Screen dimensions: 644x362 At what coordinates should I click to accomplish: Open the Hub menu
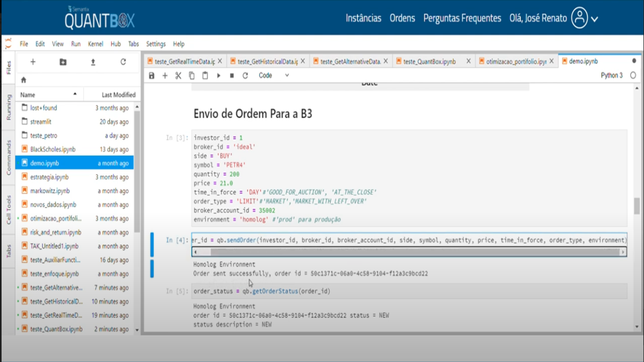pyautogui.click(x=116, y=44)
